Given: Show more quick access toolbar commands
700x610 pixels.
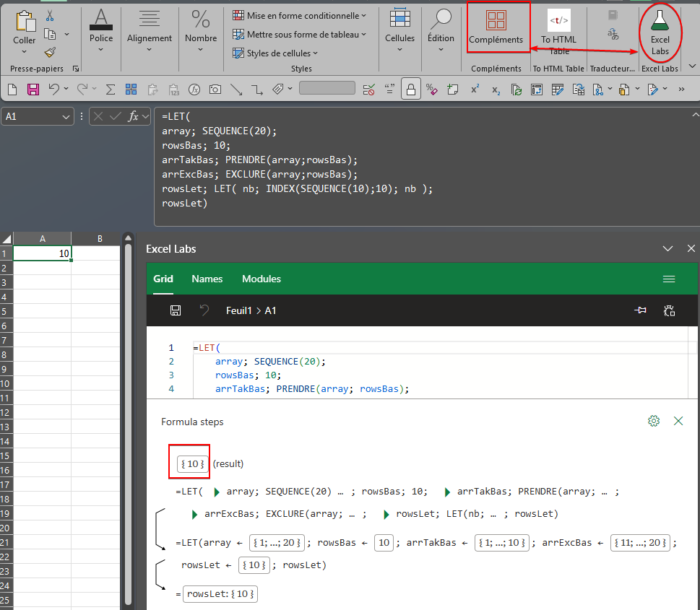Looking at the screenshot, I should pos(681,90).
